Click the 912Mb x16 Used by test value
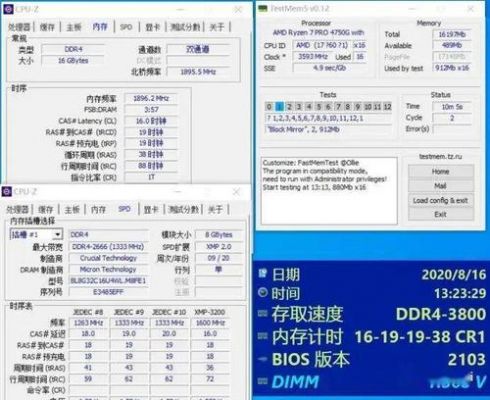490x400 pixels. click(x=452, y=68)
